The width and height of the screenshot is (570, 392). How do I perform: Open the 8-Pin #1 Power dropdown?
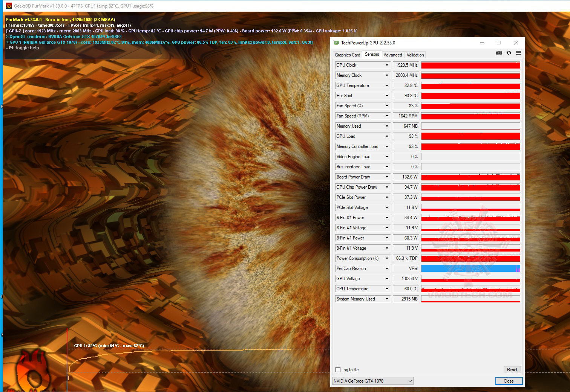387,238
